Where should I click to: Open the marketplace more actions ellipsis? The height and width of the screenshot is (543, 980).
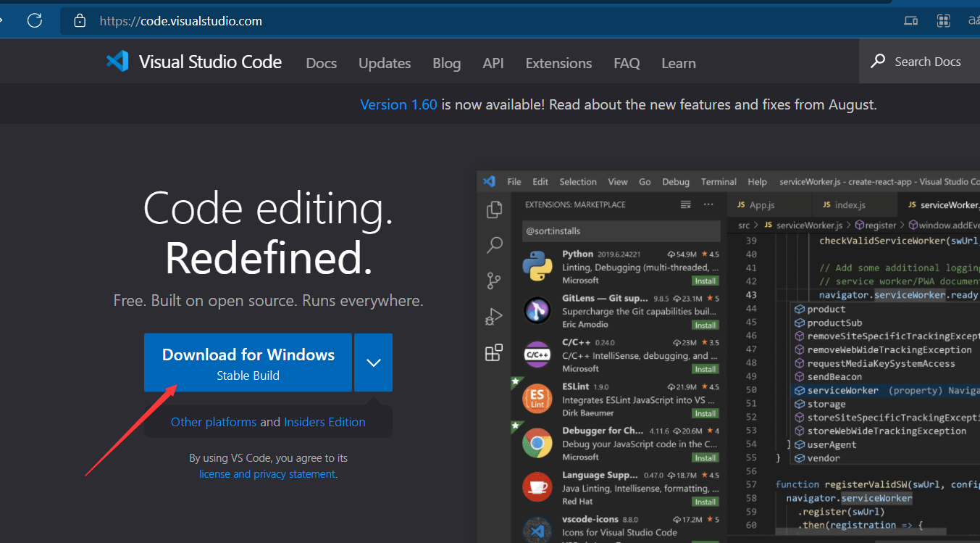point(709,204)
